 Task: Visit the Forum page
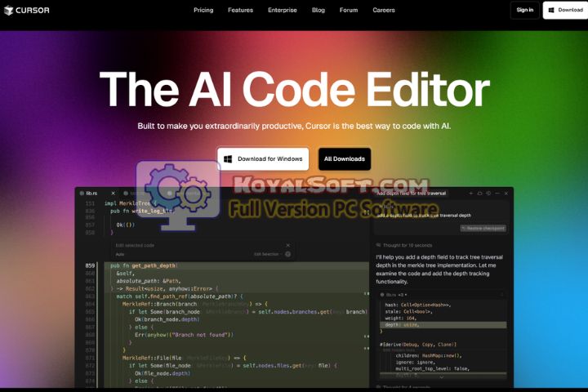(349, 10)
